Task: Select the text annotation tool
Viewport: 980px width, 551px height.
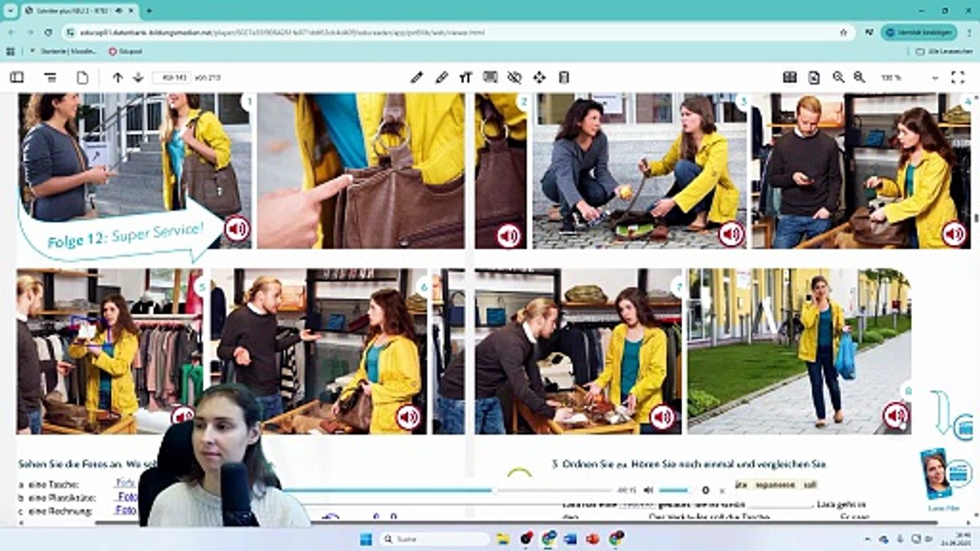Action: point(465,77)
